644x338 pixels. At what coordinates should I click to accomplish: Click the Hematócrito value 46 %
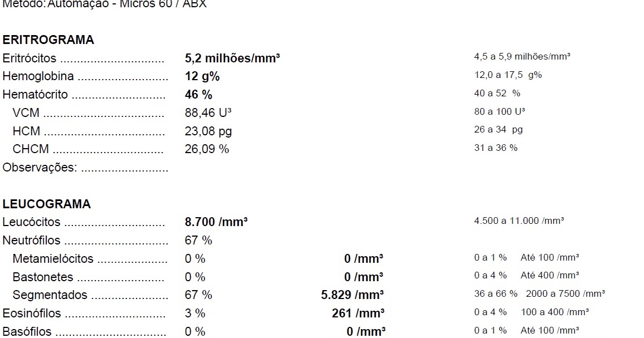pyautogui.click(x=198, y=95)
